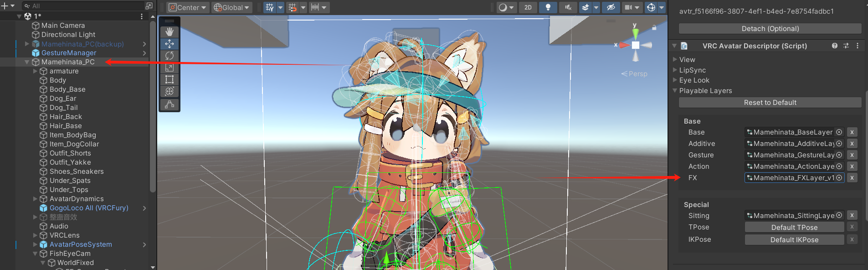
Task: Click the red X axis of orientation gizmo
Action: (x=624, y=45)
